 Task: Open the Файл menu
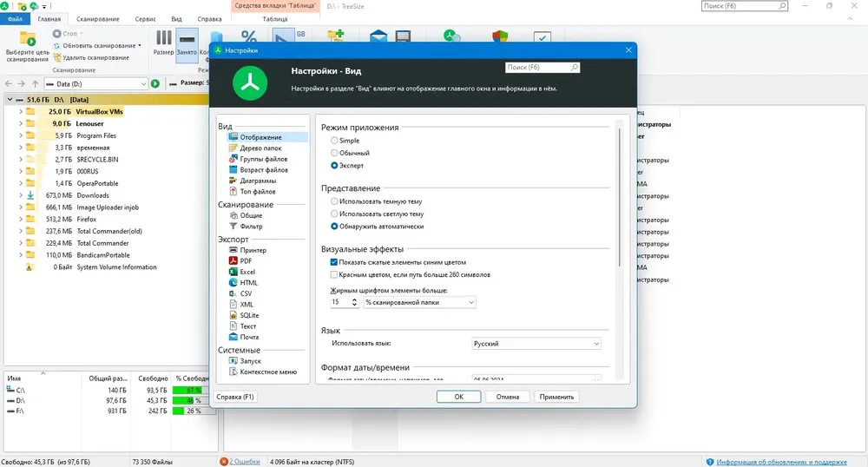pyautogui.click(x=15, y=19)
